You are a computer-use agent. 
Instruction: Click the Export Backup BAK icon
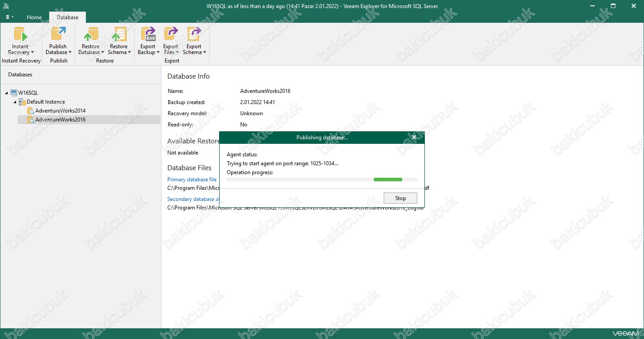coord(148,35)
